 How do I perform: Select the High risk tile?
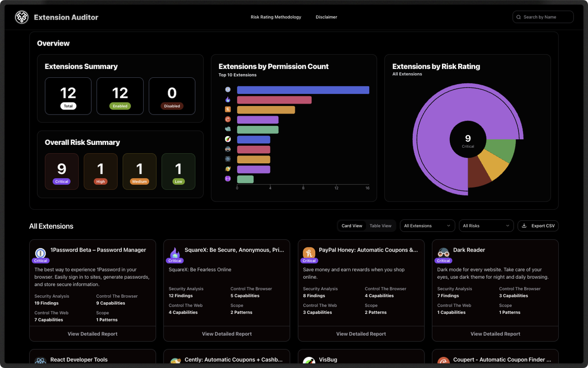pos(101,172)
